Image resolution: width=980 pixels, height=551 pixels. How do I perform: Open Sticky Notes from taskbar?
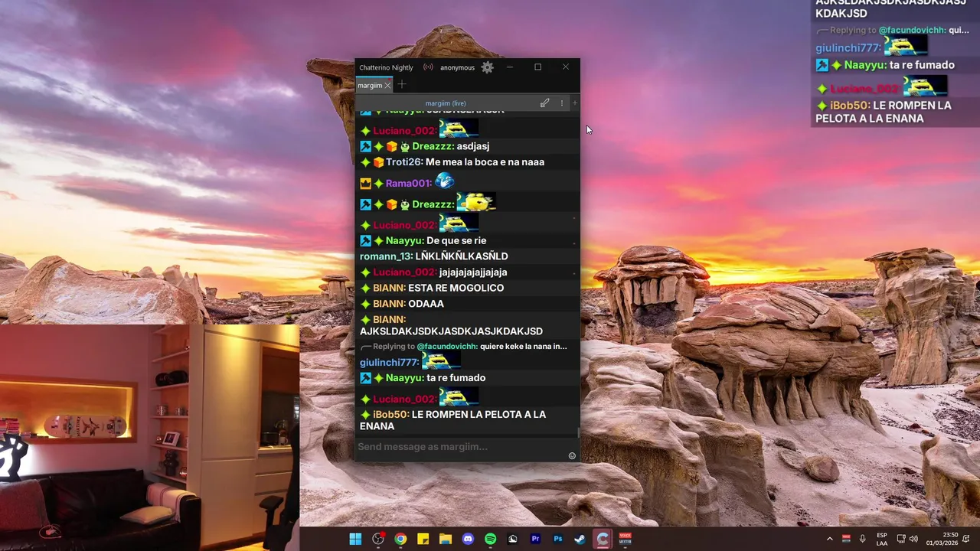coord(423,539)
